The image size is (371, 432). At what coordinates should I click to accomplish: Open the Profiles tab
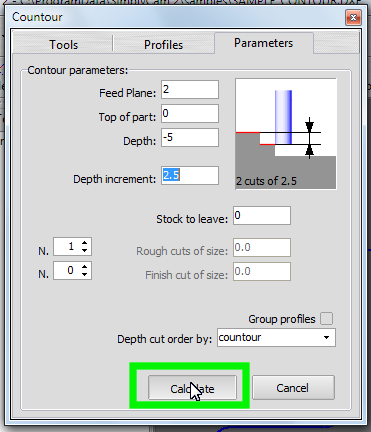click(163, 44)
